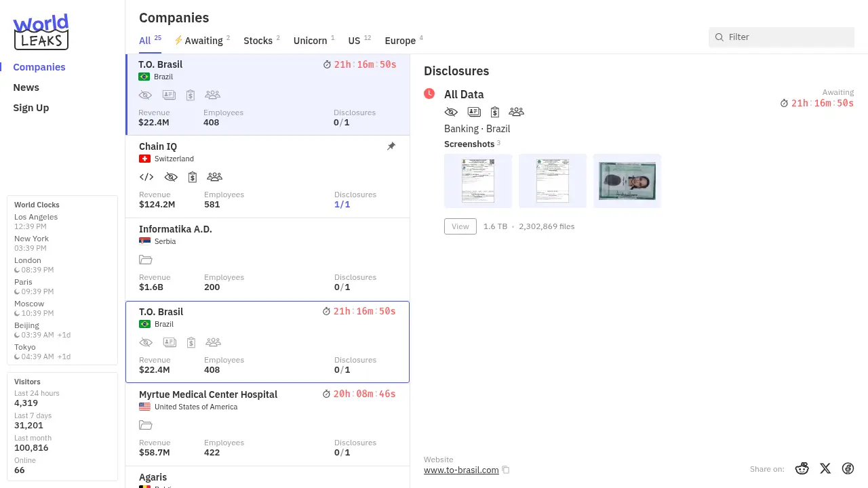Share on X (Twitter)
Image resolution: width=868 pixels, height=488 pixels.
tap(825, 468)
